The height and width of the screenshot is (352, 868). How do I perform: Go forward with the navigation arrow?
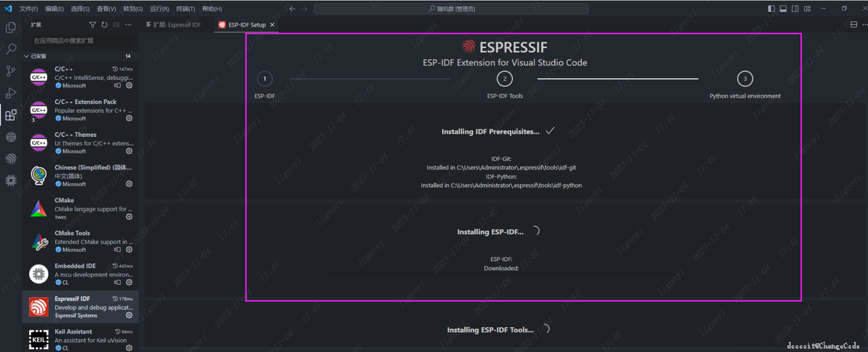[x=306, y=9]
